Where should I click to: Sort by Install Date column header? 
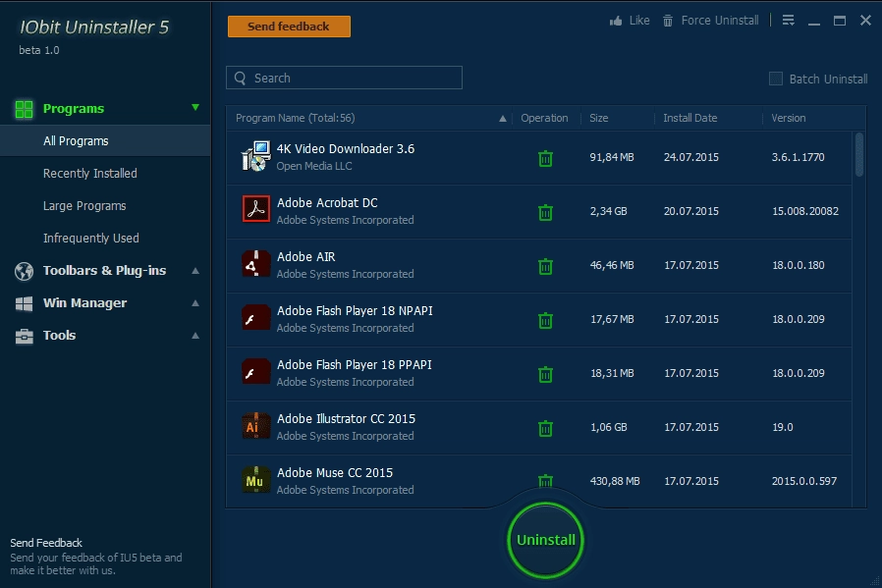click(x=689, y=118)
